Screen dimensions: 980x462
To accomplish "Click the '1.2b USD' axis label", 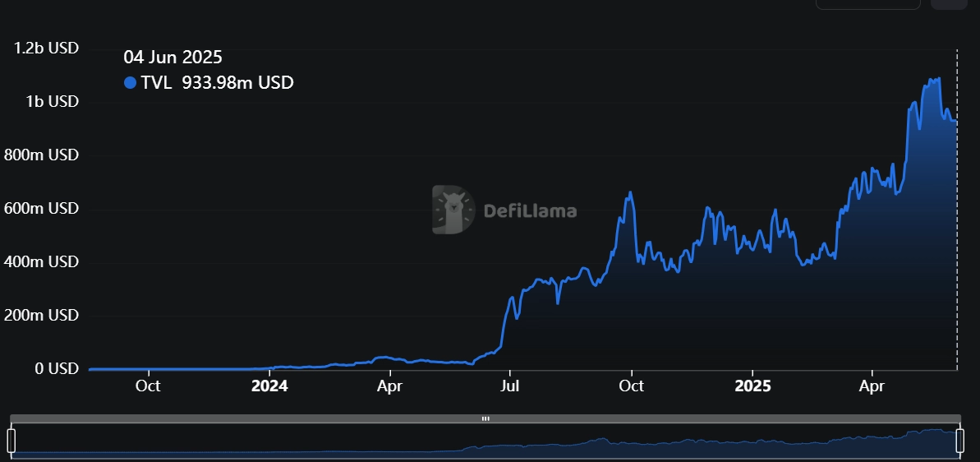I will 46,48.
